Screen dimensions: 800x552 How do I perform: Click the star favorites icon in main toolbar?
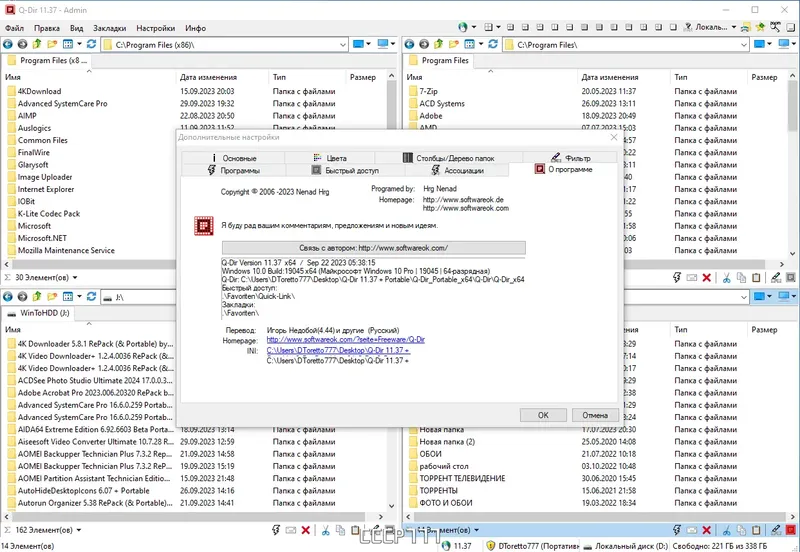760,27
